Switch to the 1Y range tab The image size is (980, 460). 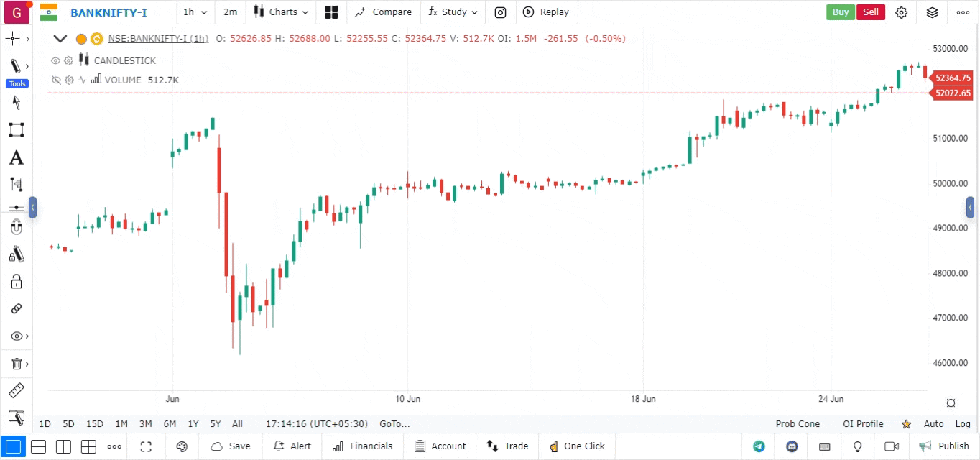(x=193, y=424)
